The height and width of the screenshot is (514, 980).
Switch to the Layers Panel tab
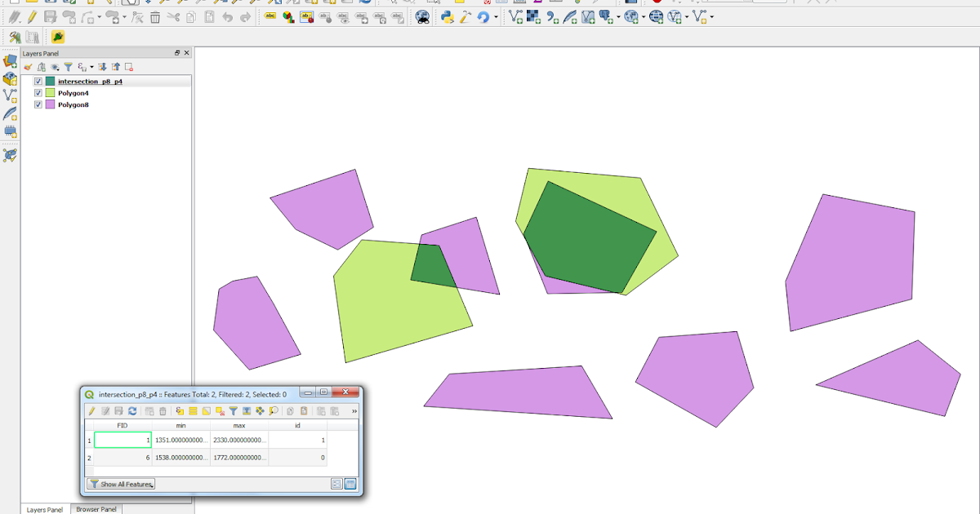43,509
